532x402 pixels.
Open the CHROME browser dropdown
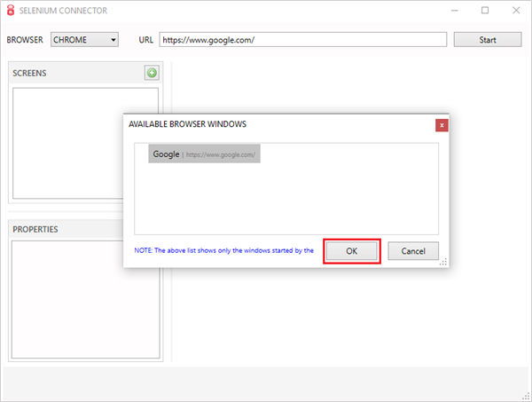(84, 40)
